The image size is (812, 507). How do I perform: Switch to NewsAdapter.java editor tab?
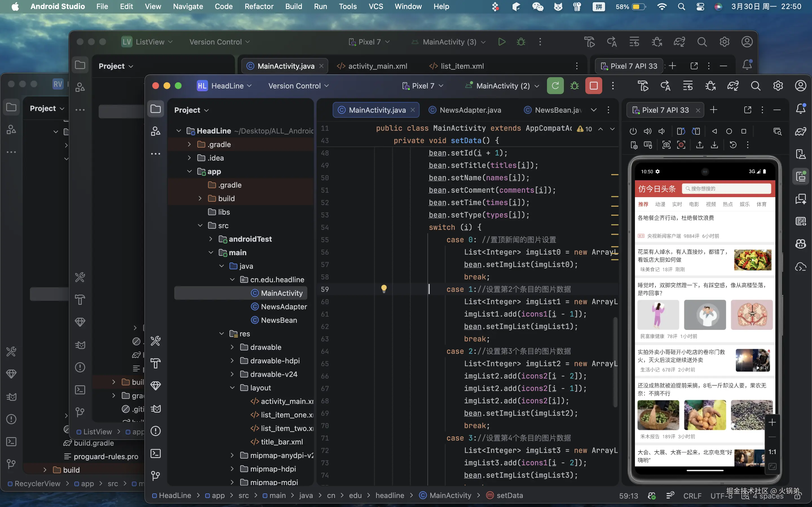470,110
